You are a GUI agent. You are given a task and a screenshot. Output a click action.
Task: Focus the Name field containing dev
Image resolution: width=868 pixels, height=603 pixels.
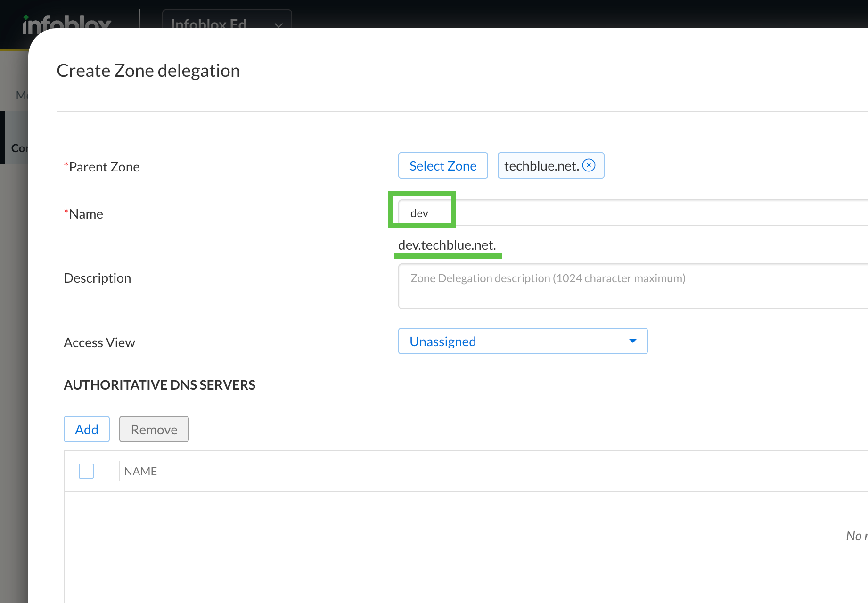click(613, 213)
